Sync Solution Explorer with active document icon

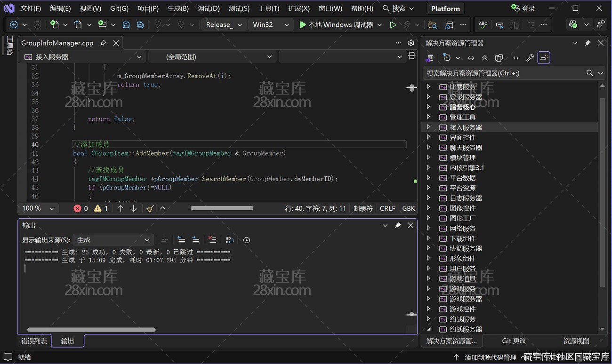(x=471, y=57)
